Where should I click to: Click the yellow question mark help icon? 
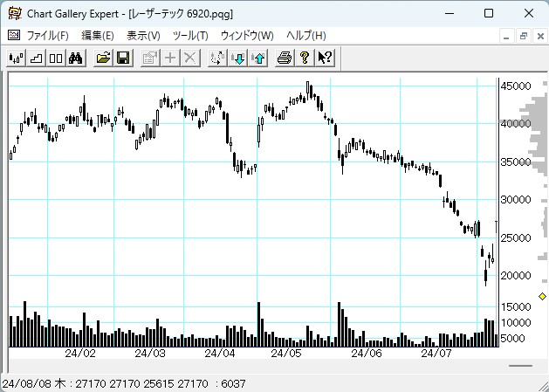tap(304, 58)
